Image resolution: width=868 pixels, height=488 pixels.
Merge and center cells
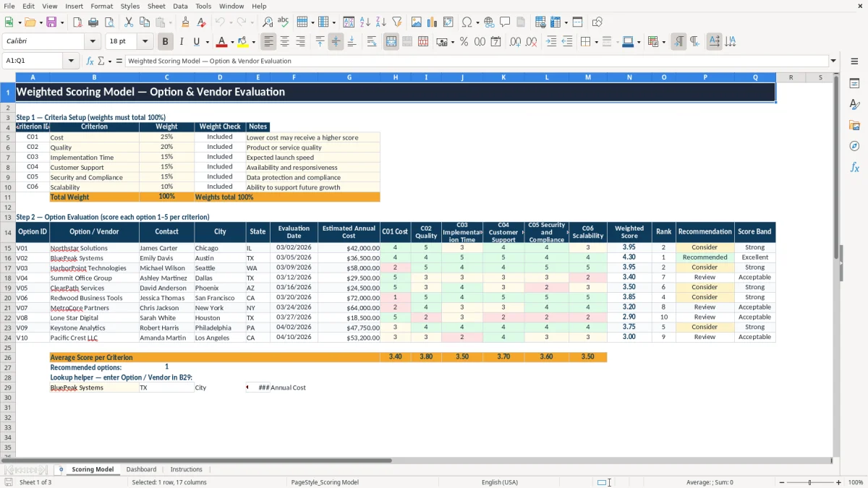[391, 42]
